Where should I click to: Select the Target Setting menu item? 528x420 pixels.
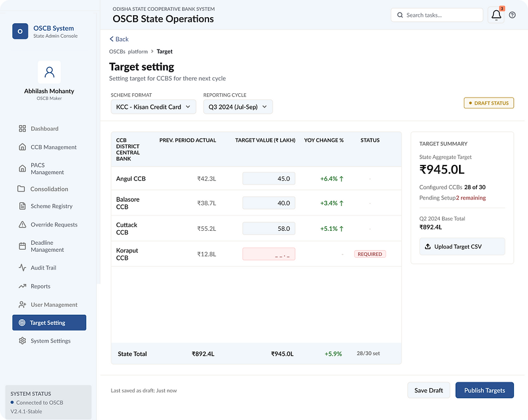[x=49, y=322]
